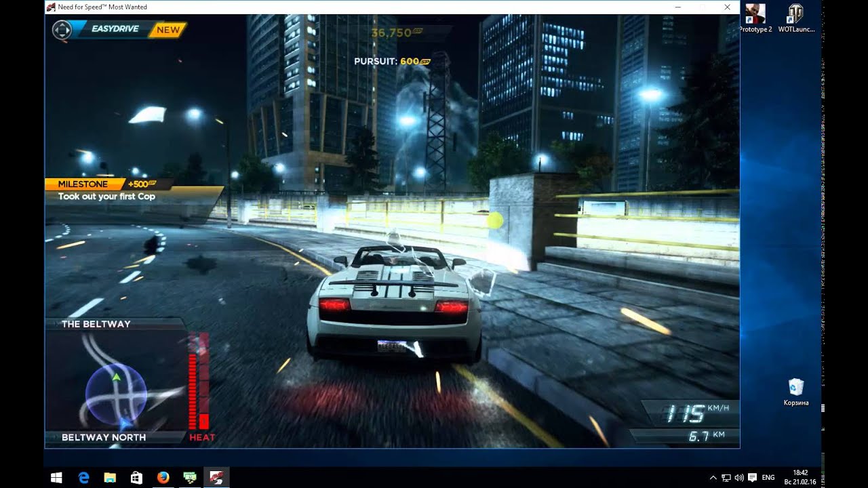Click the MILESTONE banner label

pyautogui.click(x=83, y=184)
